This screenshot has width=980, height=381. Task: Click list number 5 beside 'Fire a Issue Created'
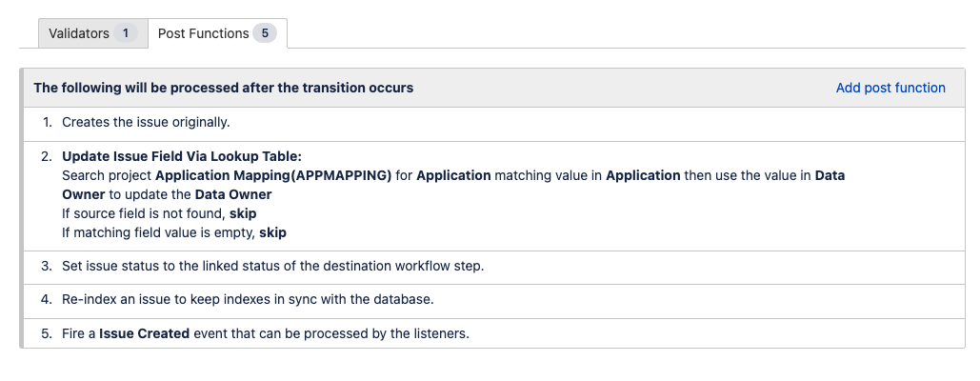tap(47, 333)
